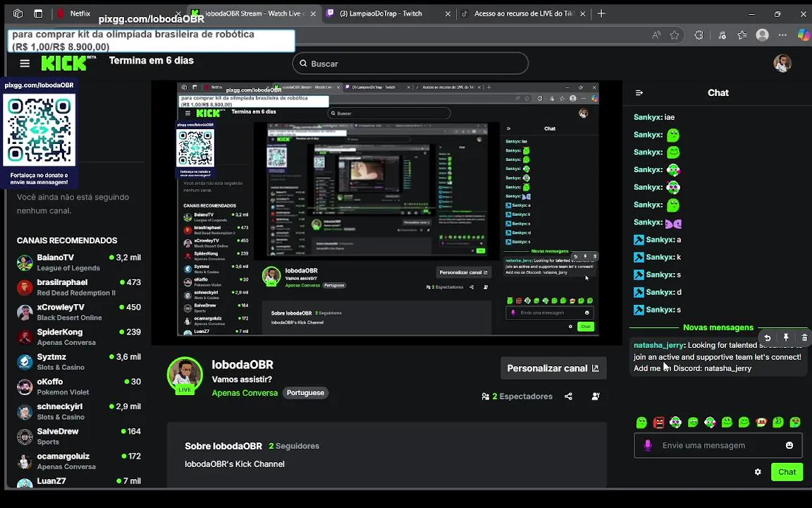The width and height of the screenshot is (812, 508).
Task: Delete natasha_jerry's message via trash icon
Action: tap(804, 337)
